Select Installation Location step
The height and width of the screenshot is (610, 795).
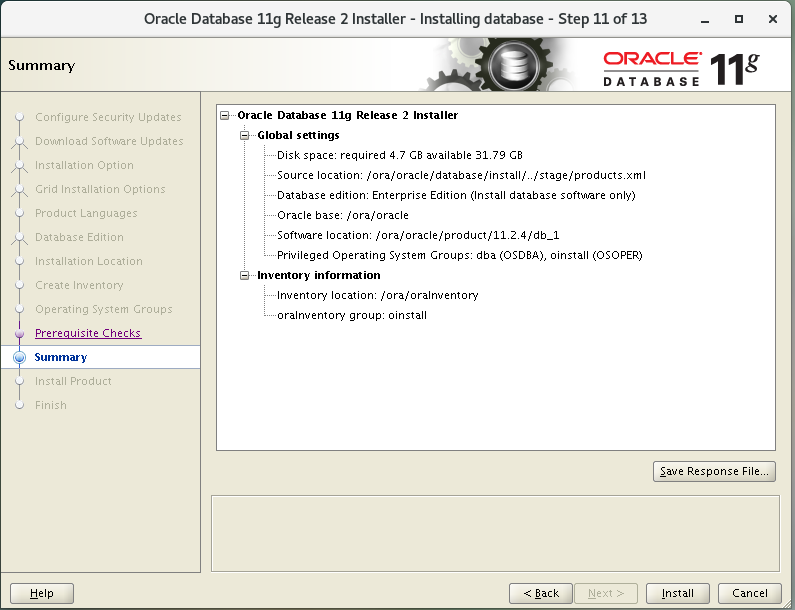pyautogui.click(x=89, y=261)
